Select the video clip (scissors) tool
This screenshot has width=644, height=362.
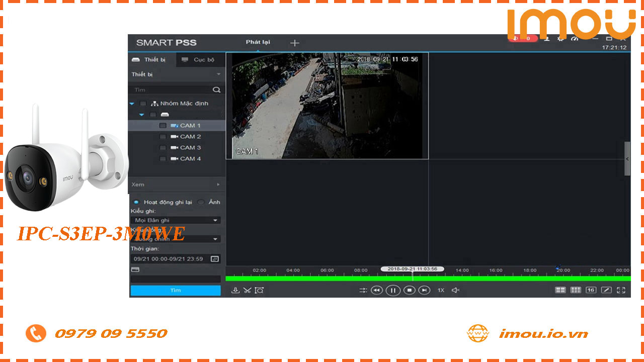(x=248, y=290)
